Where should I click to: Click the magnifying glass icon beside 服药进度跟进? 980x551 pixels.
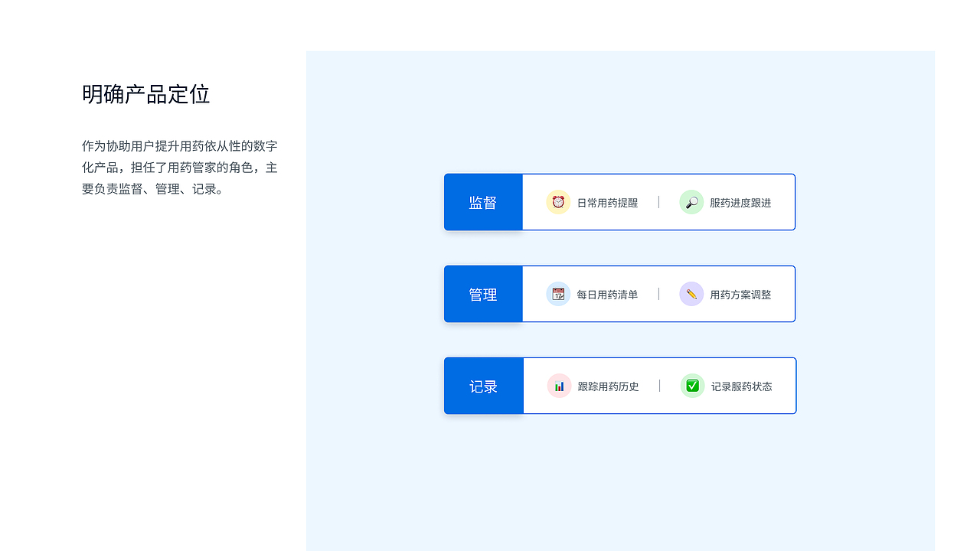point(691,202)
